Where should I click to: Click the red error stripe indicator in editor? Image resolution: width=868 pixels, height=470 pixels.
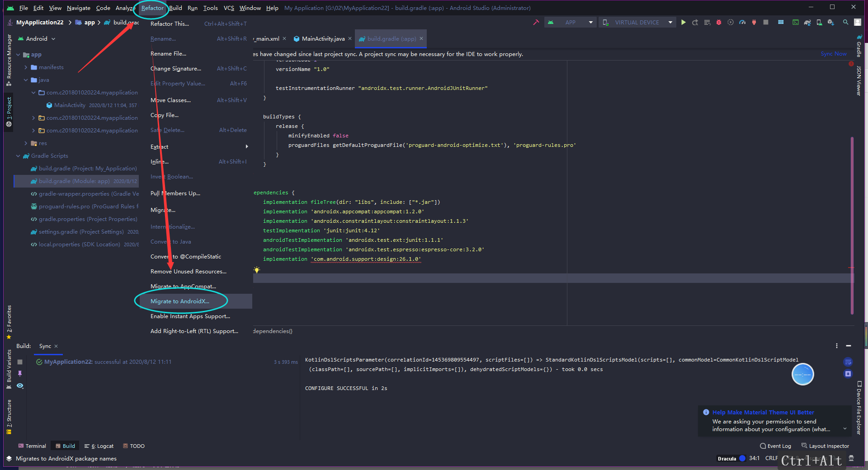pyautogui.click(x=851, y=64)
